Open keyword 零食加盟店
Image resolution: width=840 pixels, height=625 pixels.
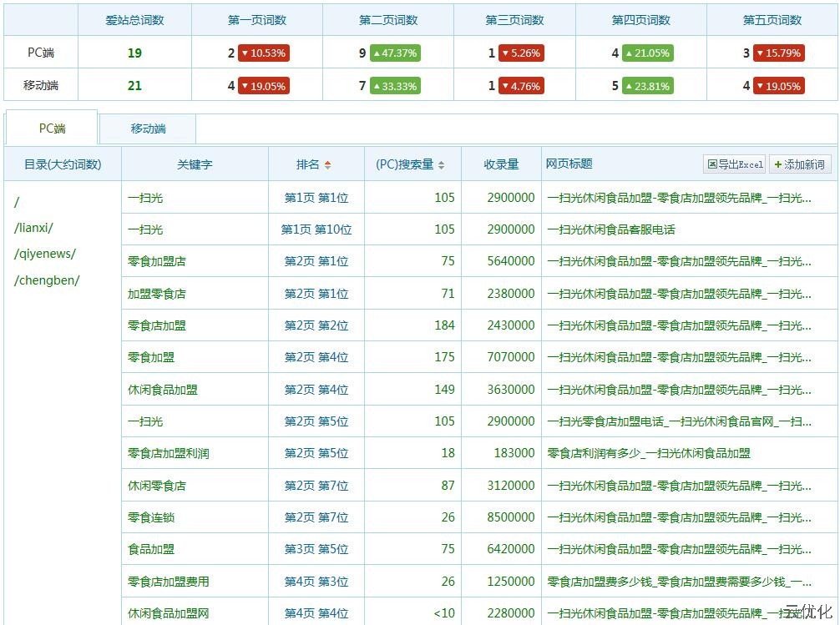click(156, 261)
